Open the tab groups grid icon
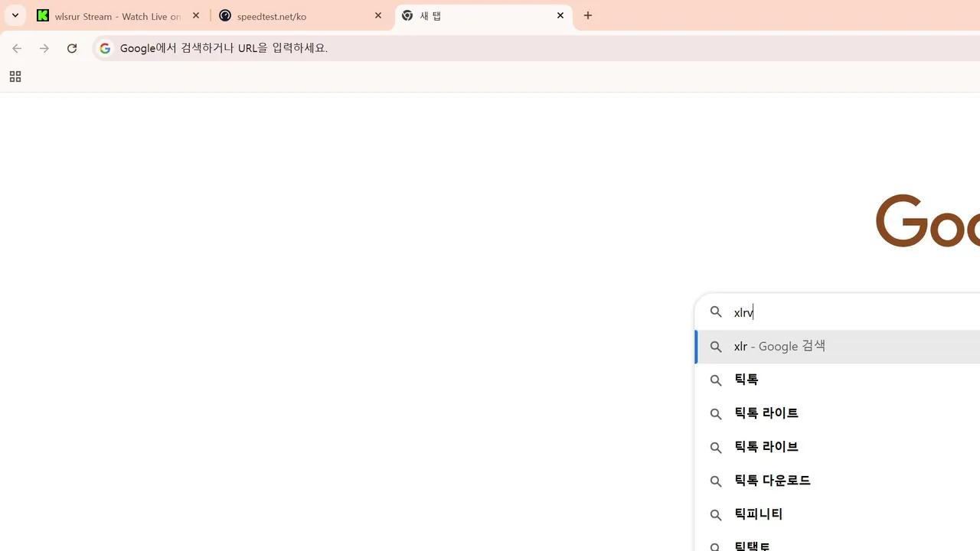 pos(15,77)
